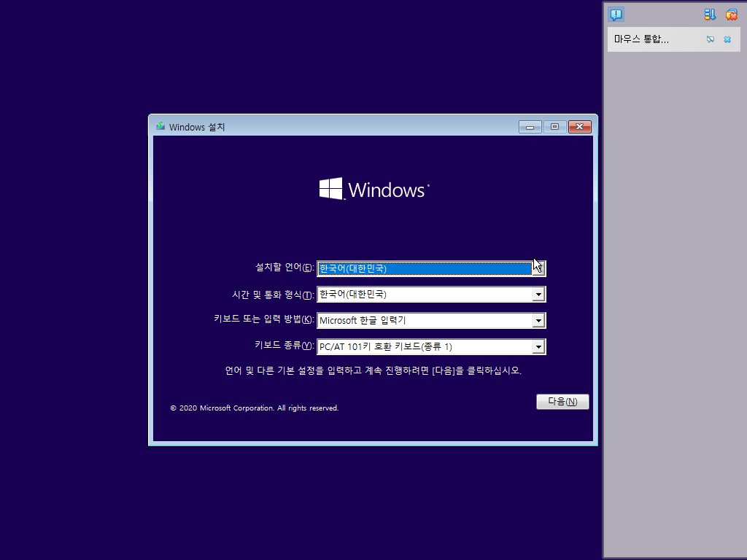747x560 pixels.
Task: Click the notification center speech bubble icon
Action: tap(616, 15)
